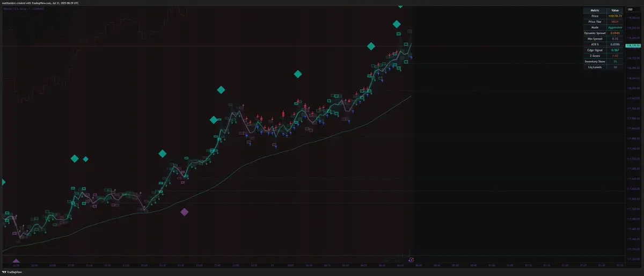Screen dimensions: 644x276
Task: Click the circular purple marker near the chart bottom
Action: click(411, 260)
